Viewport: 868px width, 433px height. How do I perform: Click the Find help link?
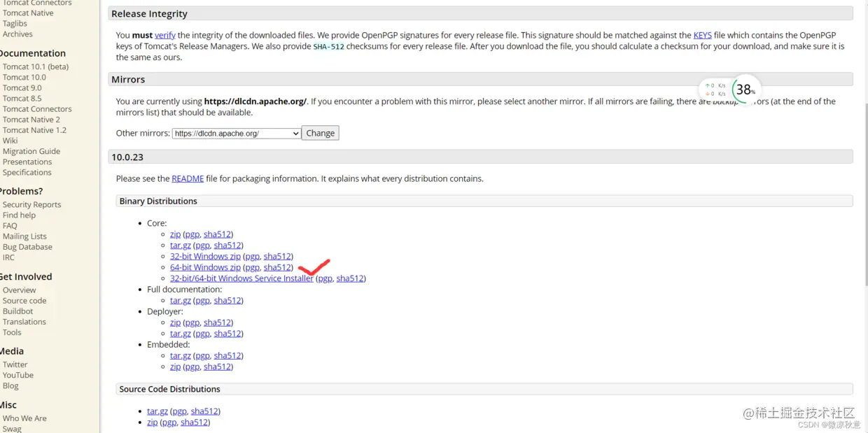pyautogui.click(x=20, y=215)
